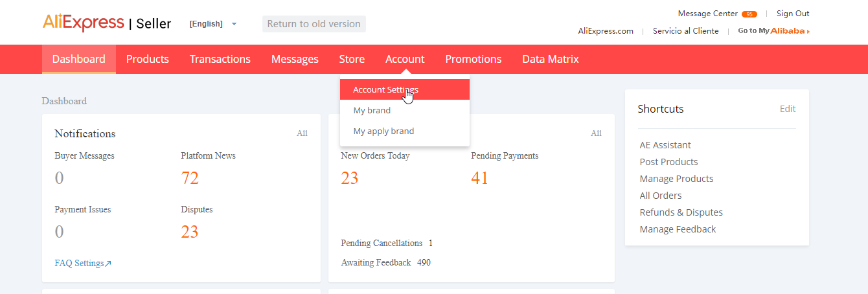This screenshot has height=294, width=868.
Task: Go to the Promotions tab
Action: [x=473, y=59]
